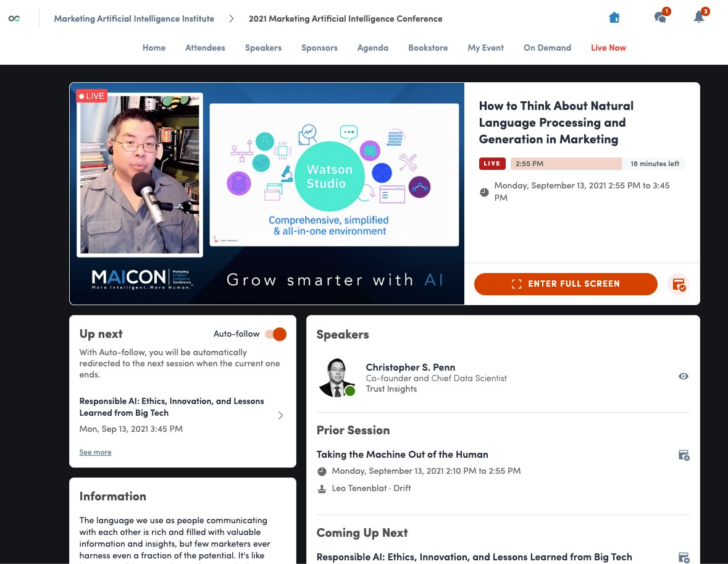Click 'Co-founder and Chief Data Scientist' text

coord(437,378)
